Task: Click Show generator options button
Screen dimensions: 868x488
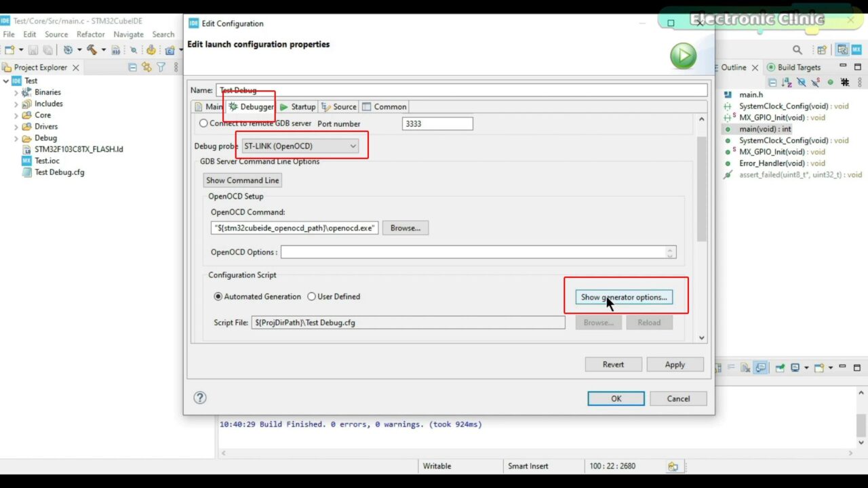Action: point(624,297)
